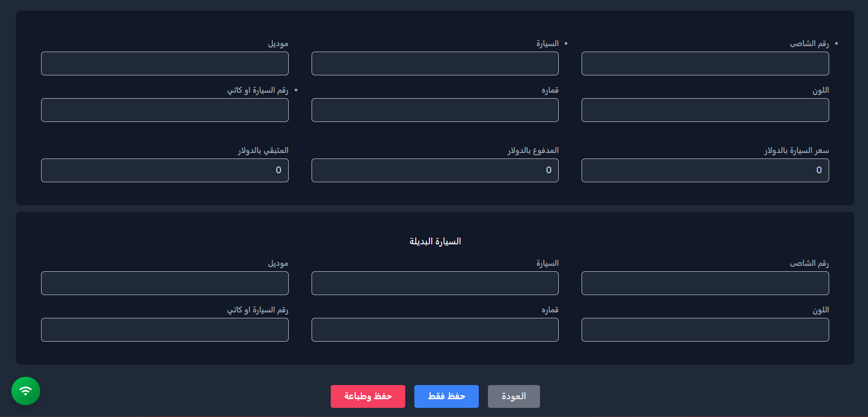Screen dimensions: 868x417
Task: Click the السيارة البديلة section heading
Action: tap(434, 241)
